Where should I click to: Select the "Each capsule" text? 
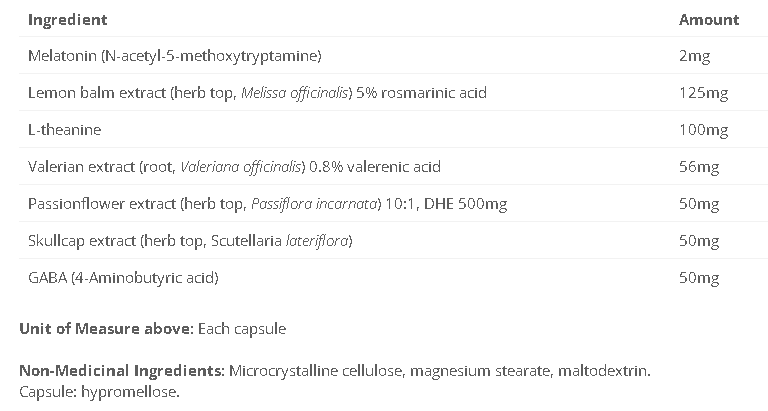[242, 329]
